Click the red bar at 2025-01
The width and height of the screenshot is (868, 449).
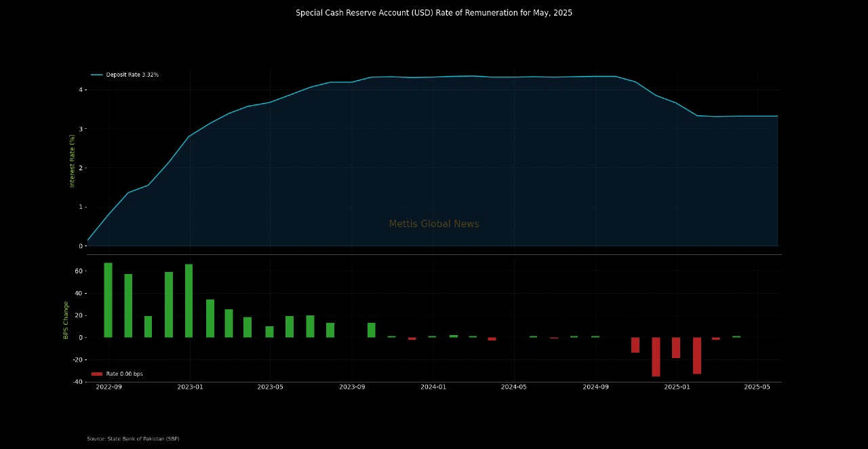[676, 348]
